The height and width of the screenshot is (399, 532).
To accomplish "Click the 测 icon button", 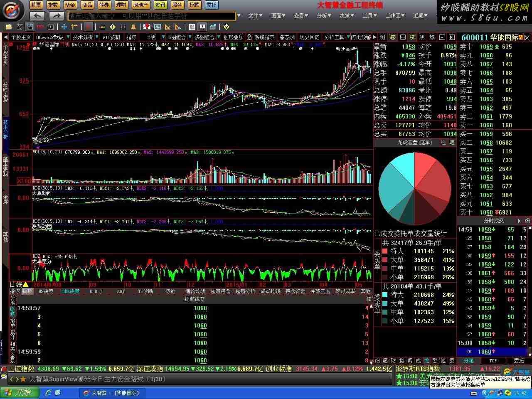I will coord(383,37).
